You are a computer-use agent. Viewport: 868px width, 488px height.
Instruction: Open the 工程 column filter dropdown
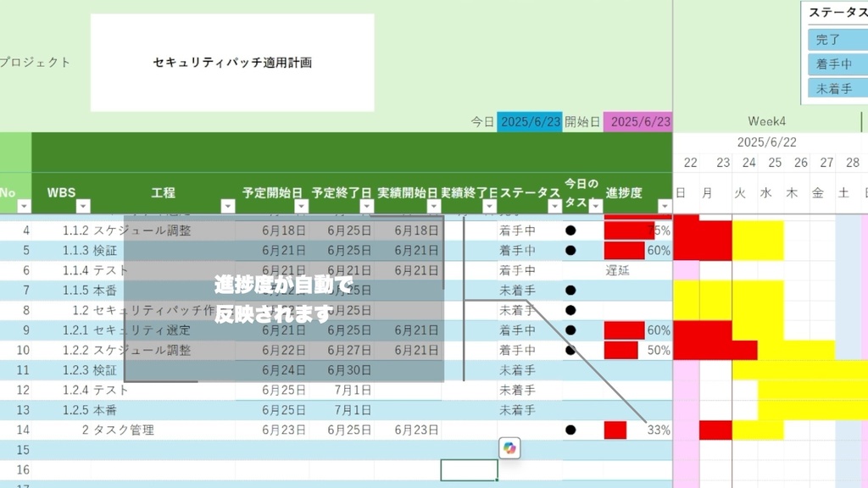coord(227,206)
